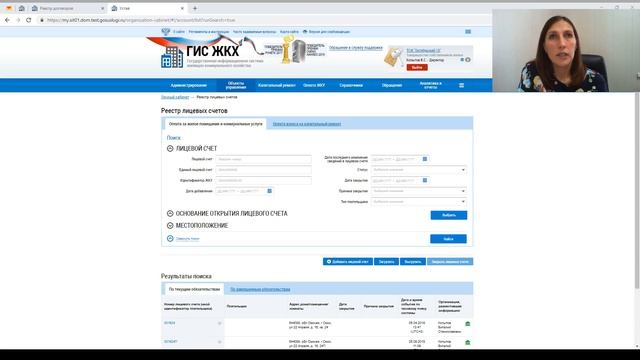Expand ОСНОВАНИЕ ОТКРЫТИЯ ЛИЦЕВОГО СЧЕТА section

tap(170, 213)
